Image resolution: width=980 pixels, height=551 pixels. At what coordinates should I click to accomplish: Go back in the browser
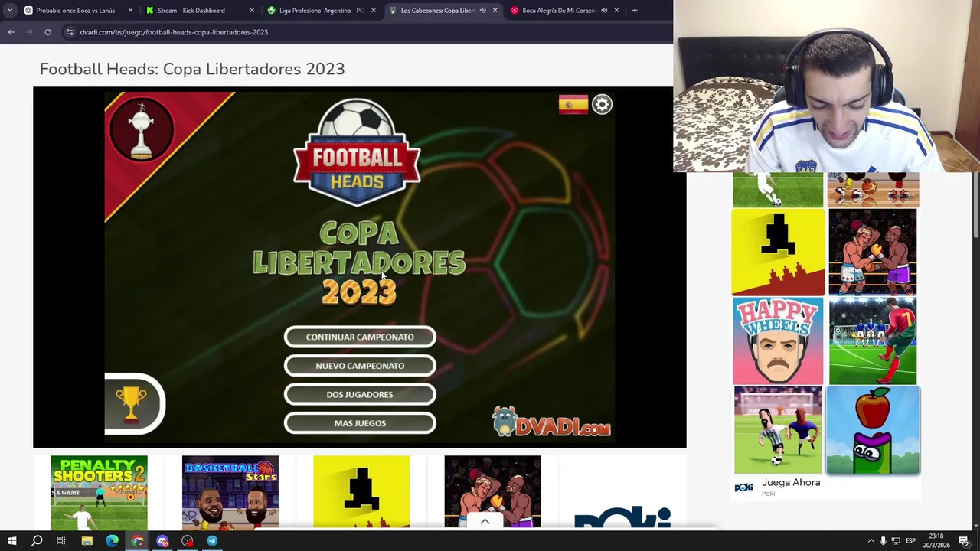coord(11,32)
